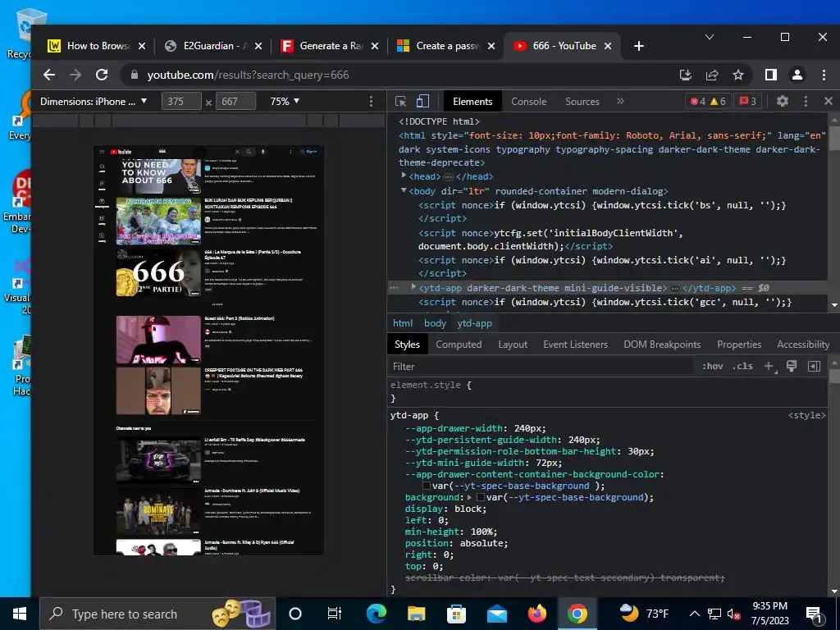This screenshot has width=840, height=630.
Task: Show more DevTools tabs chevron
Action: click(620, 101)
